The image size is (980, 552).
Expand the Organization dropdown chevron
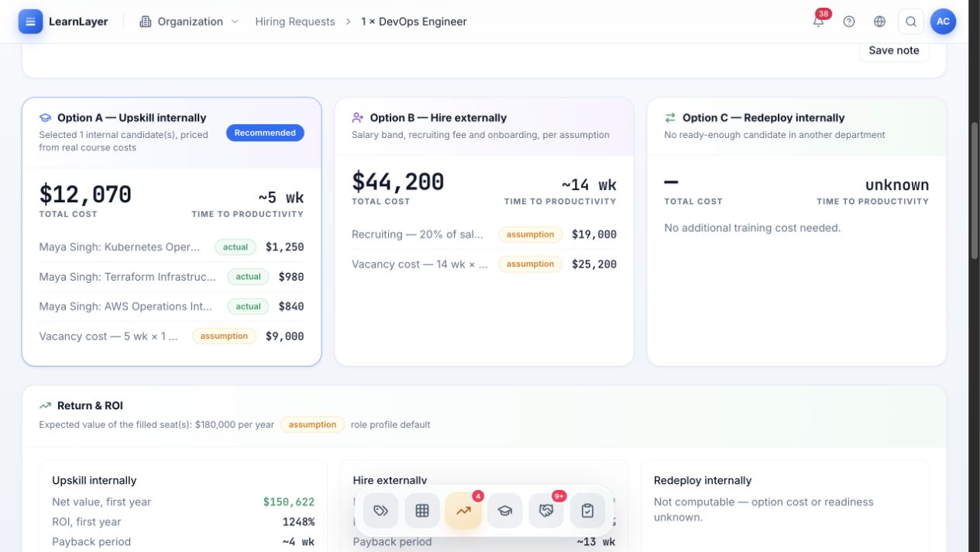tap(235, 22)
